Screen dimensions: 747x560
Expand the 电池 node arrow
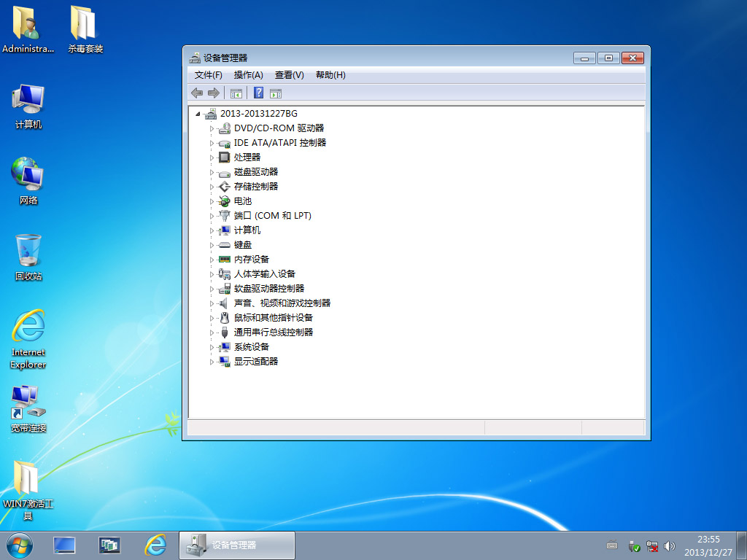click(212, 201)
